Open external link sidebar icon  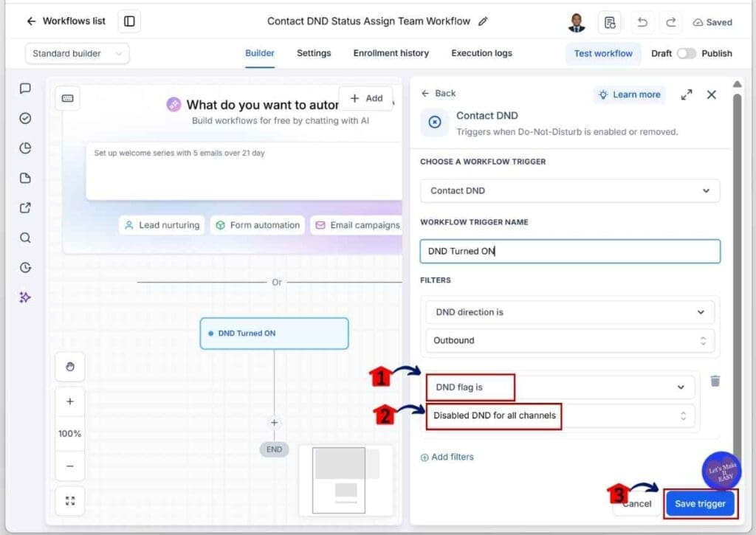tap(26, 208)
